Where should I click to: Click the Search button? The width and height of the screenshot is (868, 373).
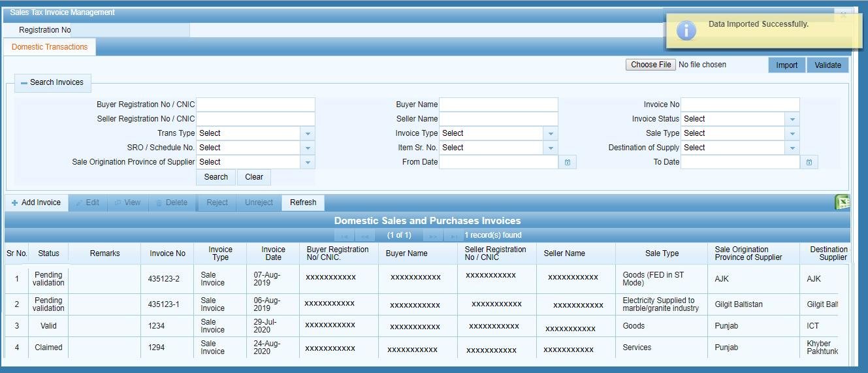tap(216, 177)
